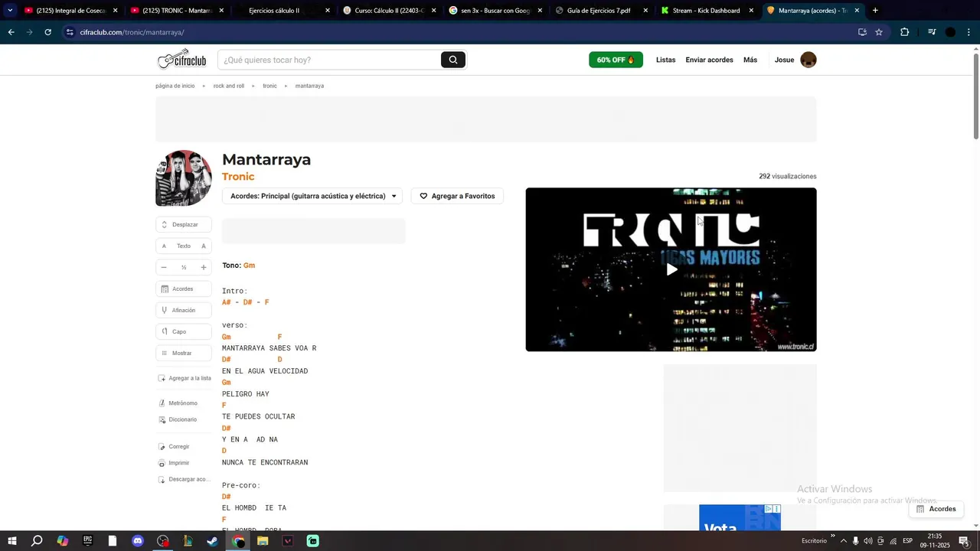
Task: Click the address bar URL
Action: (132, 32)
